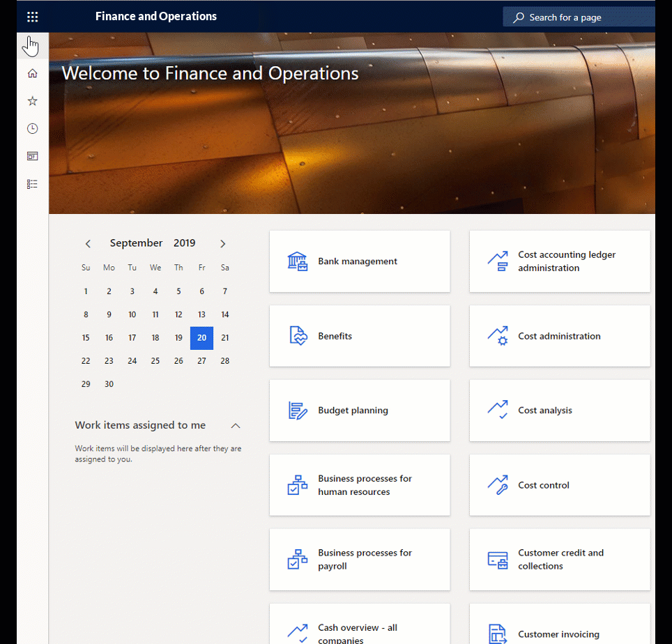Open the Cash overview all companies tile
This screenshot has height=644, width=672.
[x=360, y=627]
